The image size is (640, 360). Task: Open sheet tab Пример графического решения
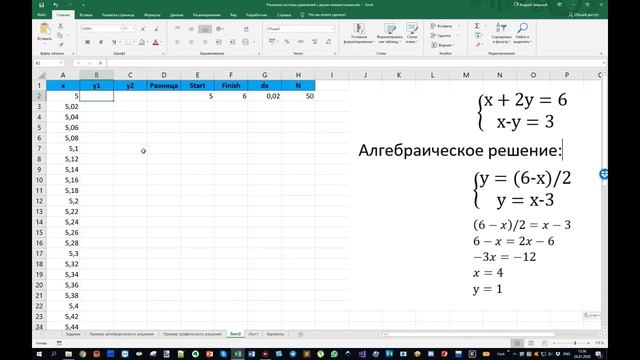click(x=192, y=334)
